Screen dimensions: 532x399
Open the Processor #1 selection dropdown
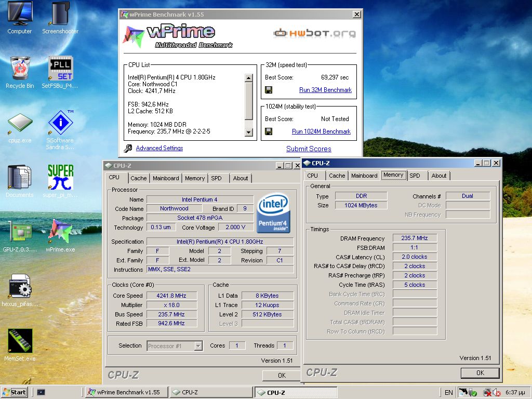[198, 346]
